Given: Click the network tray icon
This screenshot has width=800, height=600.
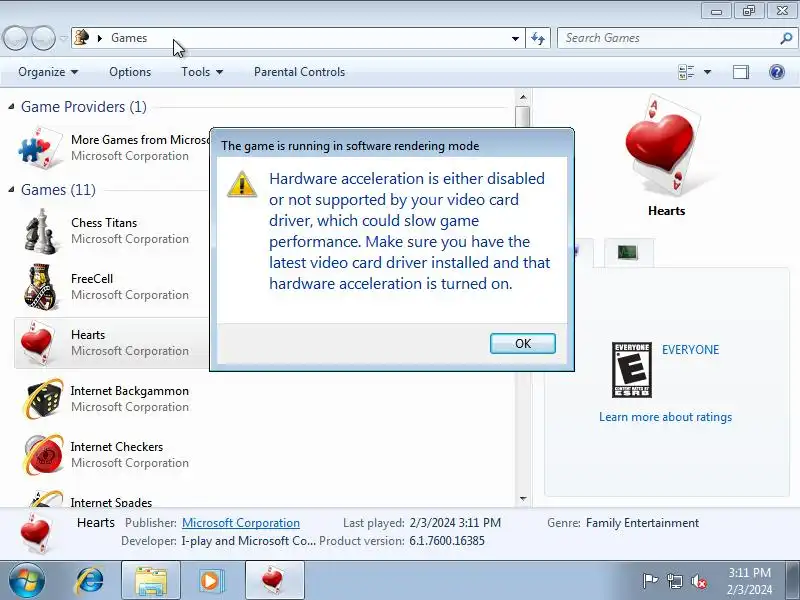Looking at the screenshot, I should [x=674, y=581].
